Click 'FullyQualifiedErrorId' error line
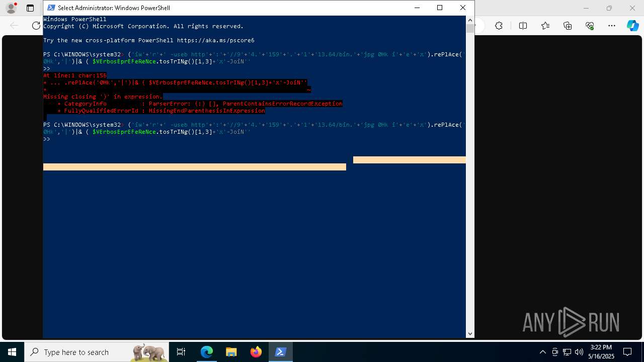 (161, 111)
